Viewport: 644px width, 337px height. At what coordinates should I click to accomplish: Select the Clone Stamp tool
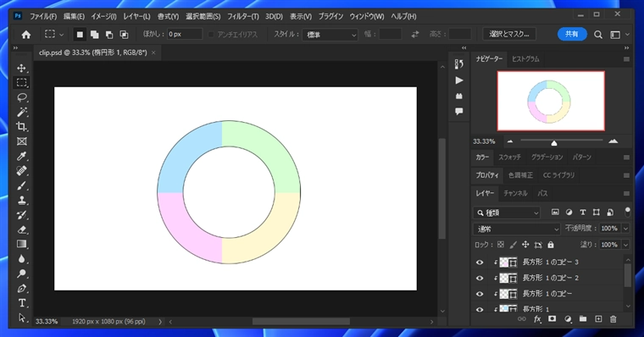point(21,201)
